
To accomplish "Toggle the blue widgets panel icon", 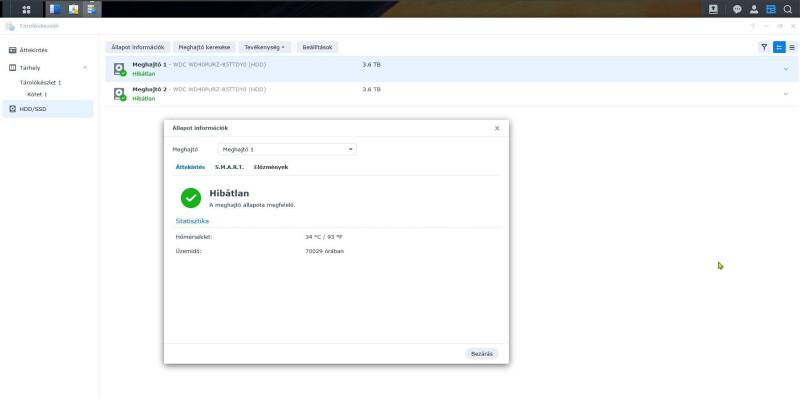I will 771,9.
